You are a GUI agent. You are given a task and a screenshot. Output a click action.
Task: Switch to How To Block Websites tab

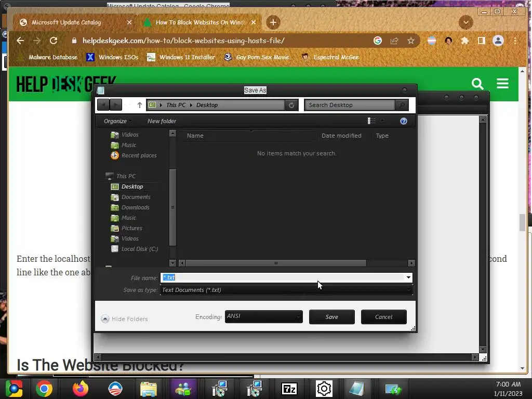[200, 22]
